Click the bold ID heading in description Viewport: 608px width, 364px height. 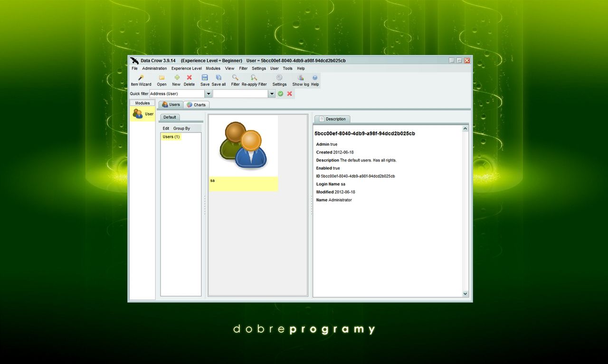[365, 134]
